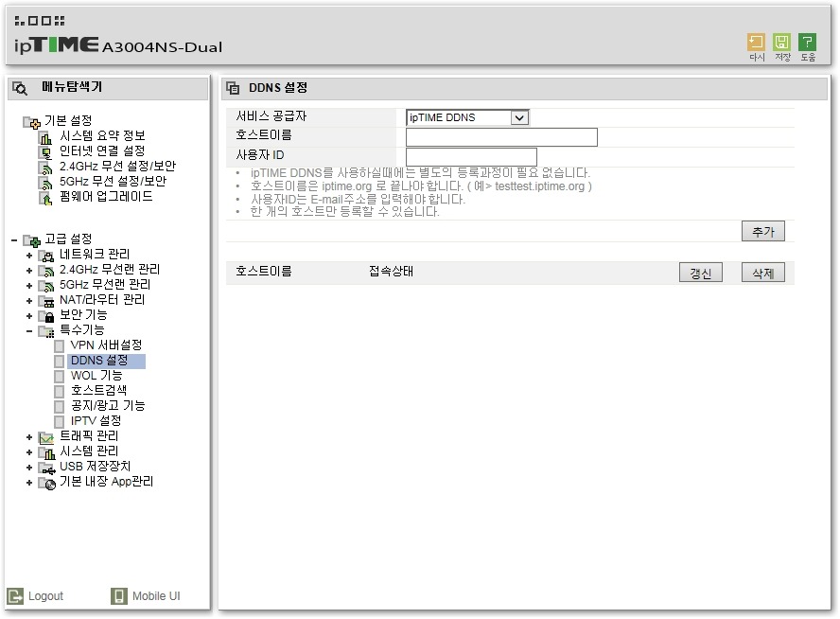Focus the 사용자 ID input field
The width and height of the screenshot is (840, 619).
coord(471,157)
